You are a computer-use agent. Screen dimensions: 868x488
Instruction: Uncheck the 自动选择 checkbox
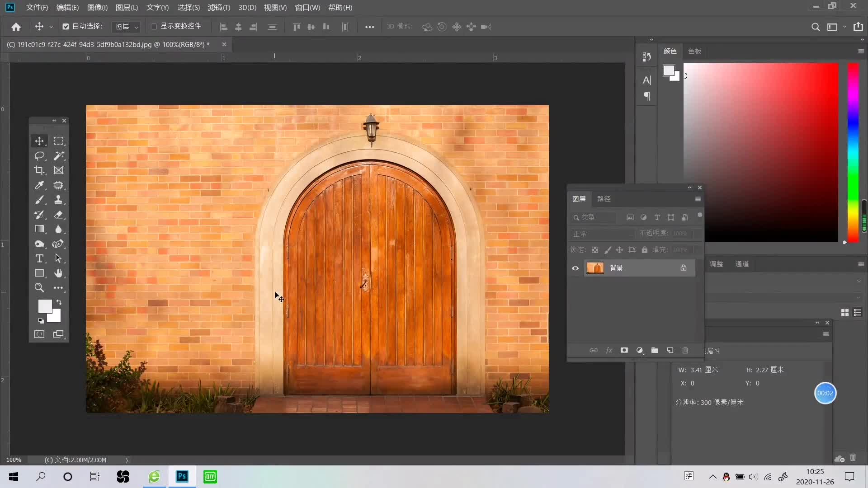[x=66, y=27]
